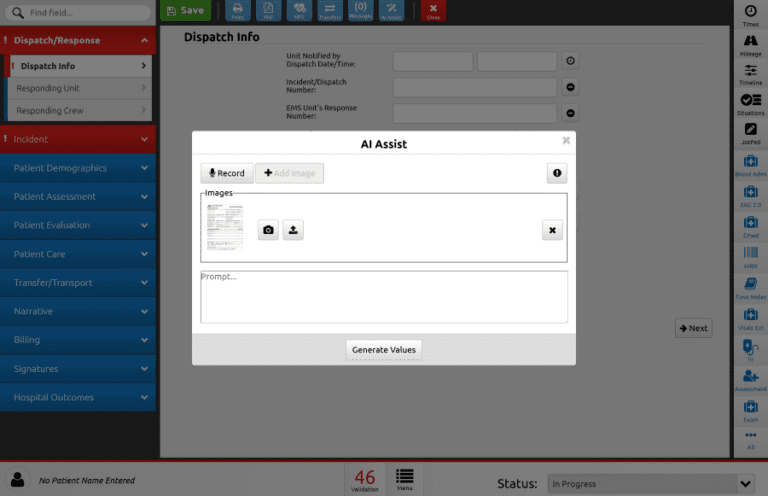Open the Validation count 46 button

tap(364, 480)
